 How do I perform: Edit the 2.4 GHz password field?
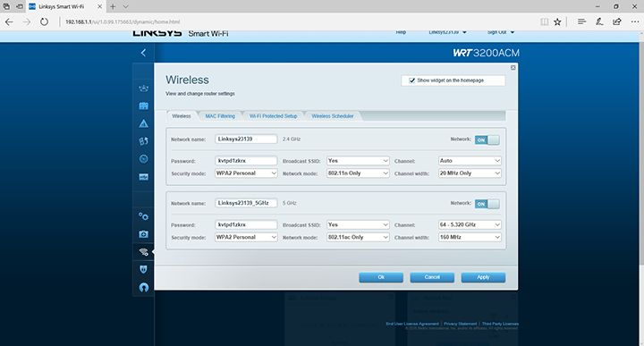click(246, 161)
